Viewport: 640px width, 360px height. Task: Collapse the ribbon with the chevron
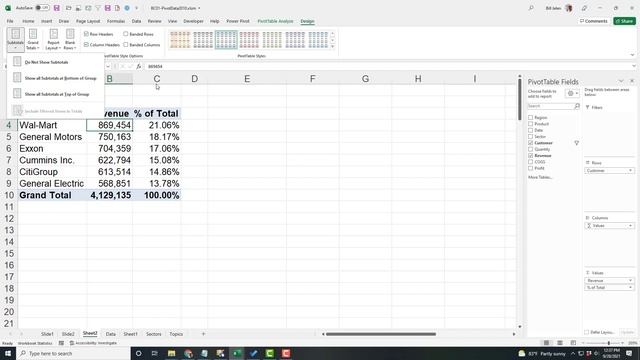pyautogui.click(x=632, y=55)
